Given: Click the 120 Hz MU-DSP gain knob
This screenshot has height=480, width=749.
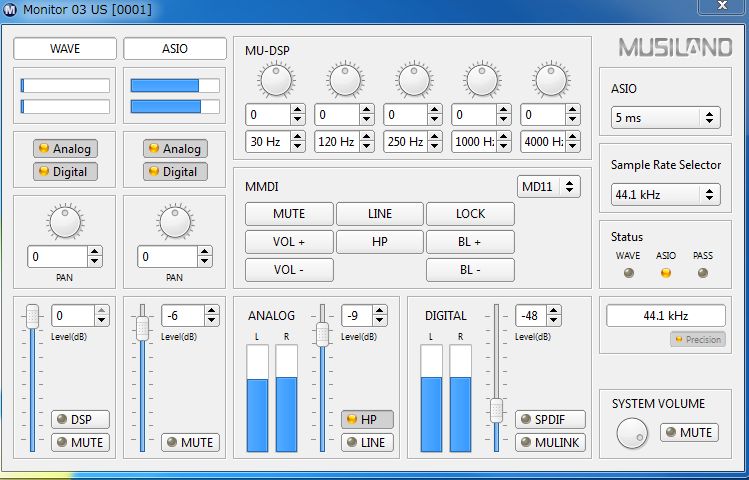Looking at the screenshot, I should click(x=345, y=80).
